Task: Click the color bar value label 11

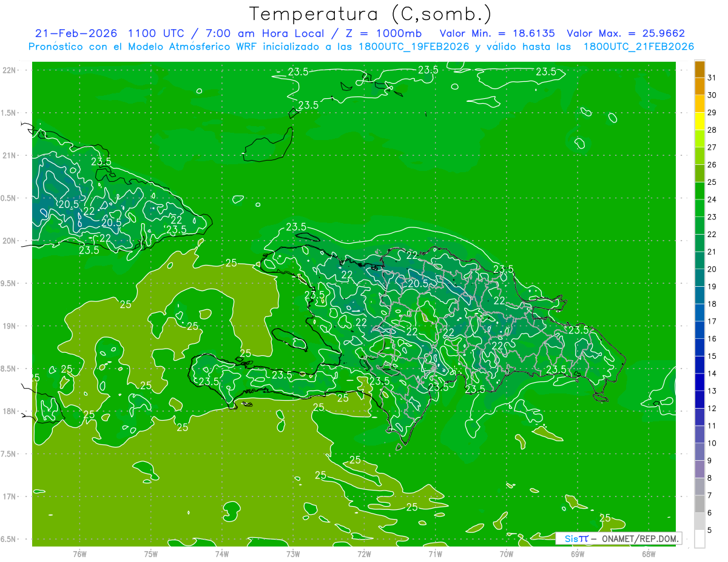Action: pos(712,426)
